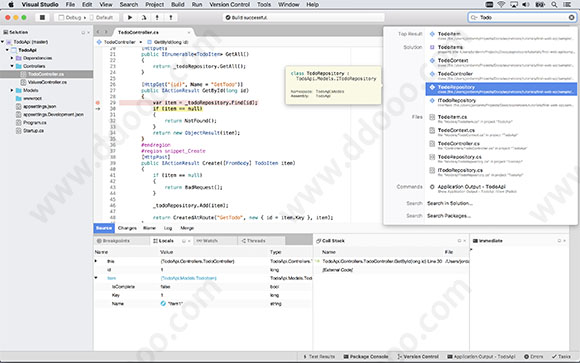Switch to the Changes editor tab
Screen dimensions: 580x363
[127, 228]
